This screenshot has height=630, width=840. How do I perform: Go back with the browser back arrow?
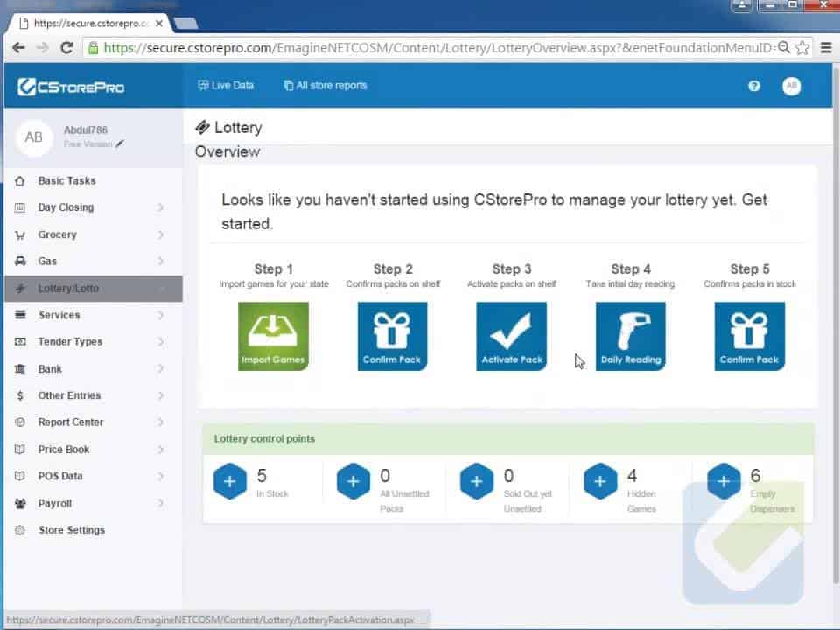pyautogui.click(x=18, y=47)
